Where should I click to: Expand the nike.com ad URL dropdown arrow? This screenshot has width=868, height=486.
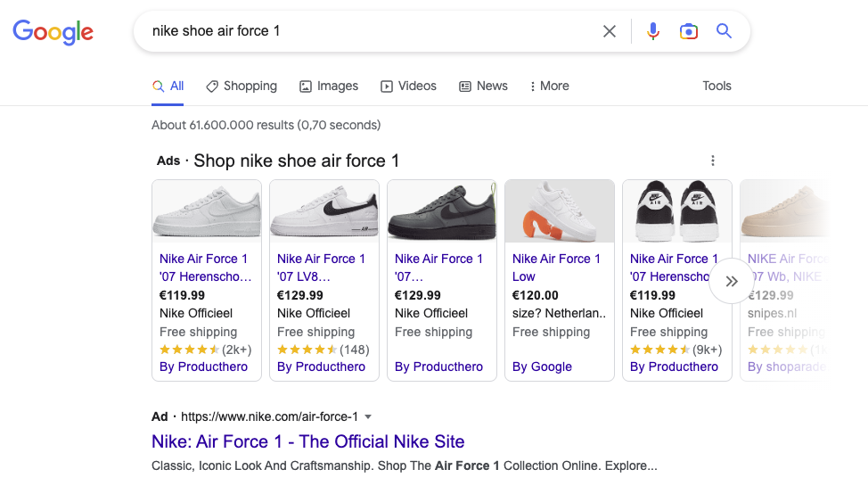point(368,416)
